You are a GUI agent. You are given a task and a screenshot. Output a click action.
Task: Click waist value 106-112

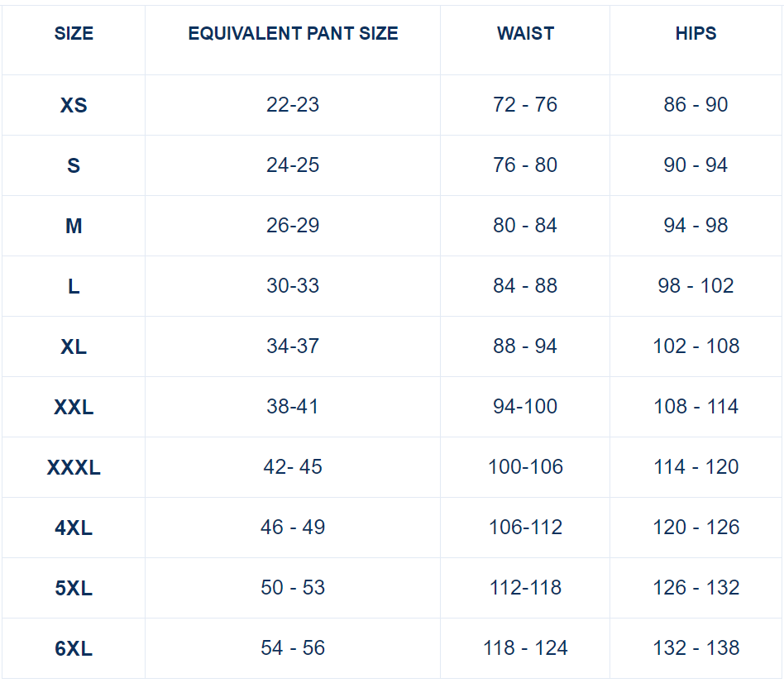pos(525,527)
